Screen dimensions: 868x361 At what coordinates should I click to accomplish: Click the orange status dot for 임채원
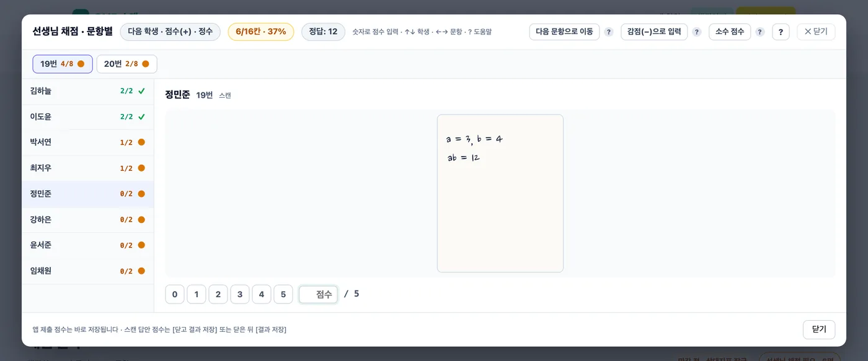coord(141,271)
